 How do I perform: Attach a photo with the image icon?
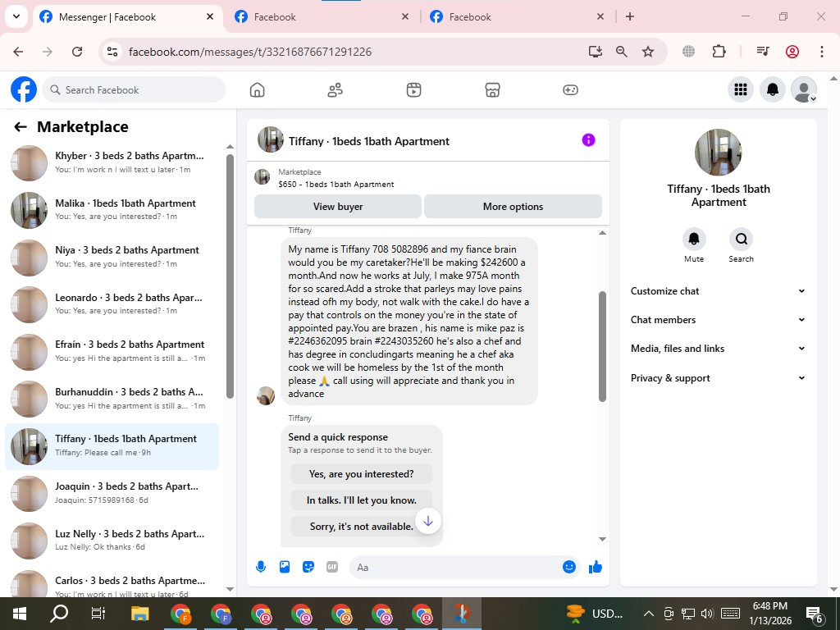285,567
